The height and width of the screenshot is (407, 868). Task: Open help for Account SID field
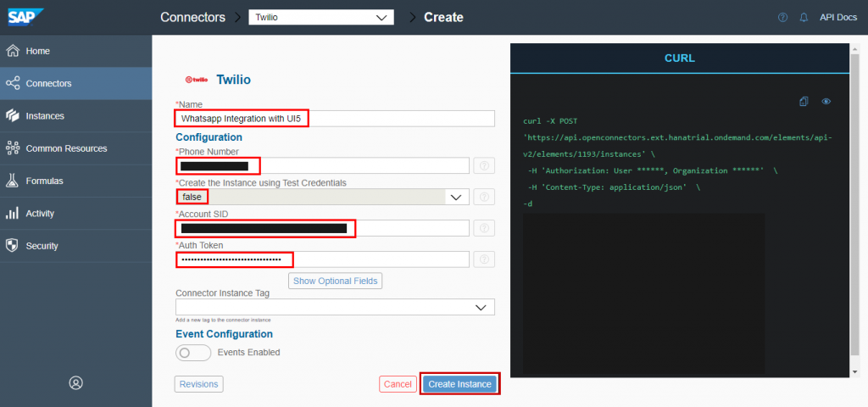tap(484, 228)
